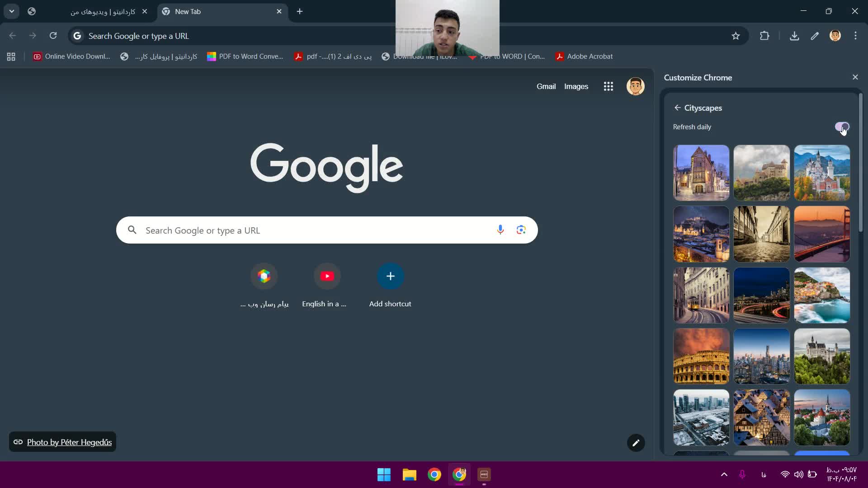The image size is (868, 488).
Task: Toggle the Refresh daily switch
Action: [x=842, y=127]
